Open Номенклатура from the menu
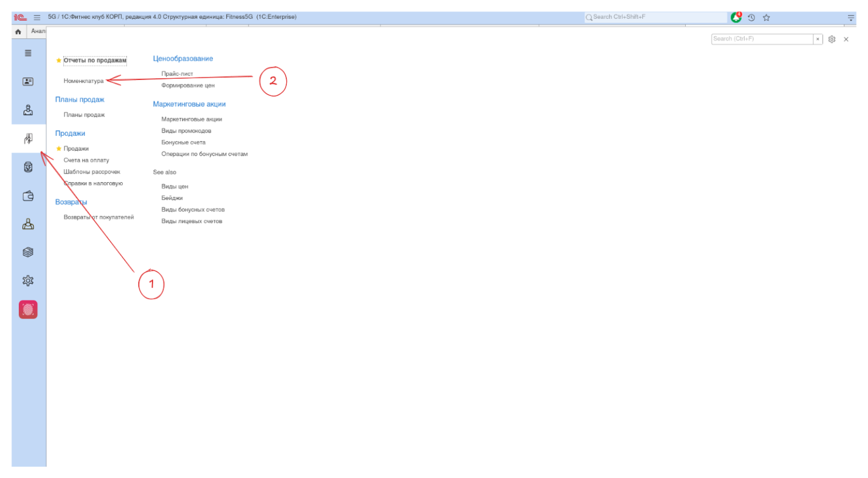 (83, 81)
